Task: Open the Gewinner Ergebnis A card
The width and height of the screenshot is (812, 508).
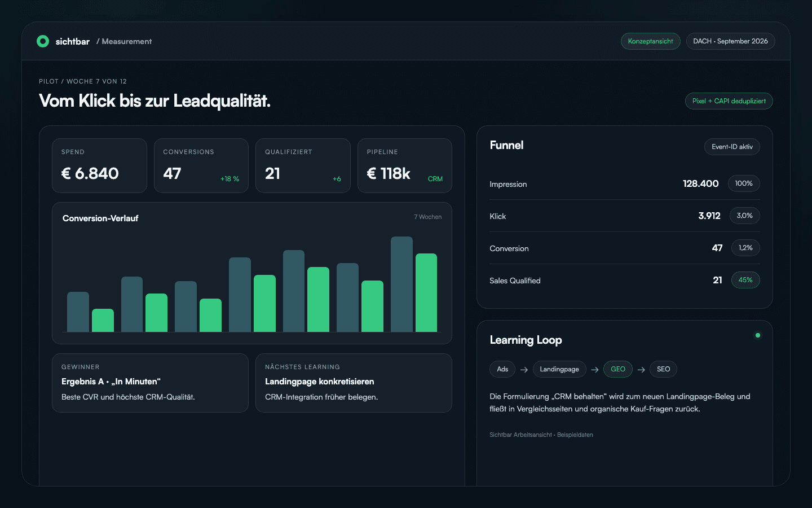Action: pos(150,383)
